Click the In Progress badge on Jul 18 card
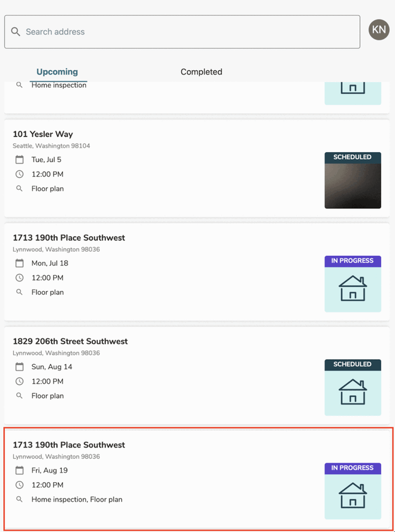 (353, 261)
